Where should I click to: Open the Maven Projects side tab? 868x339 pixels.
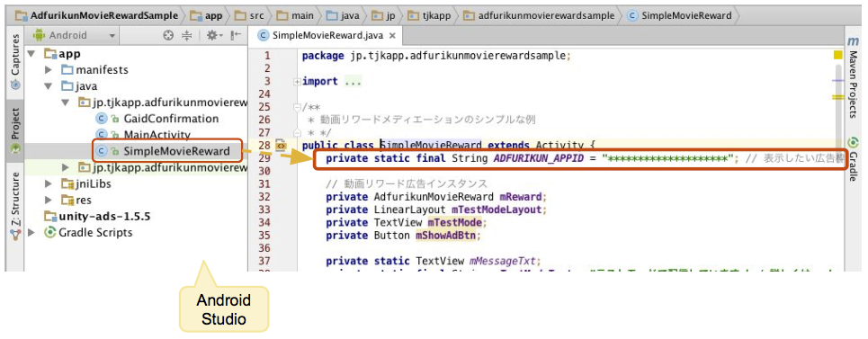pos(853,77)
